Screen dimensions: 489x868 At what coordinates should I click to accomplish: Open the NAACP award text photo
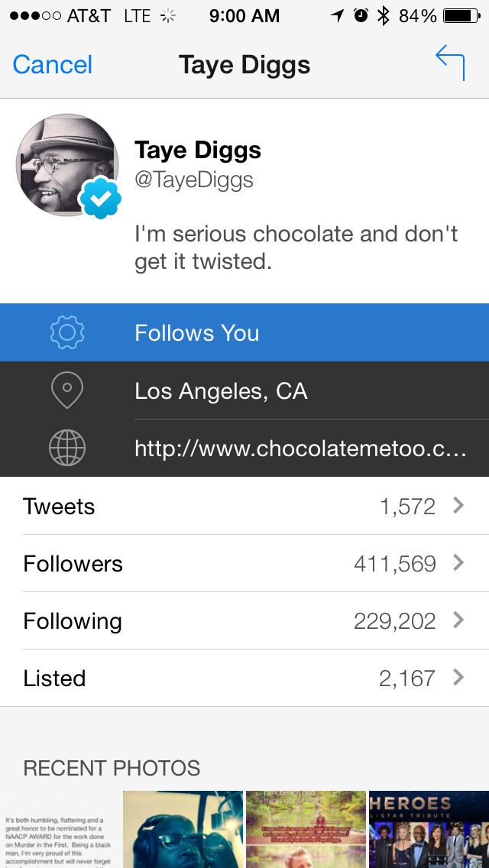pos(60,829)
